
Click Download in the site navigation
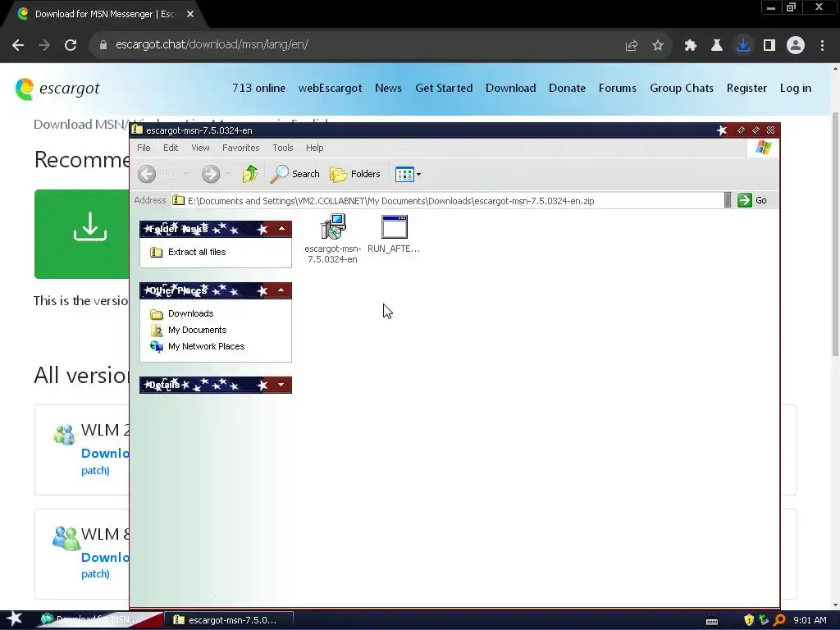[x=510, y=88]
